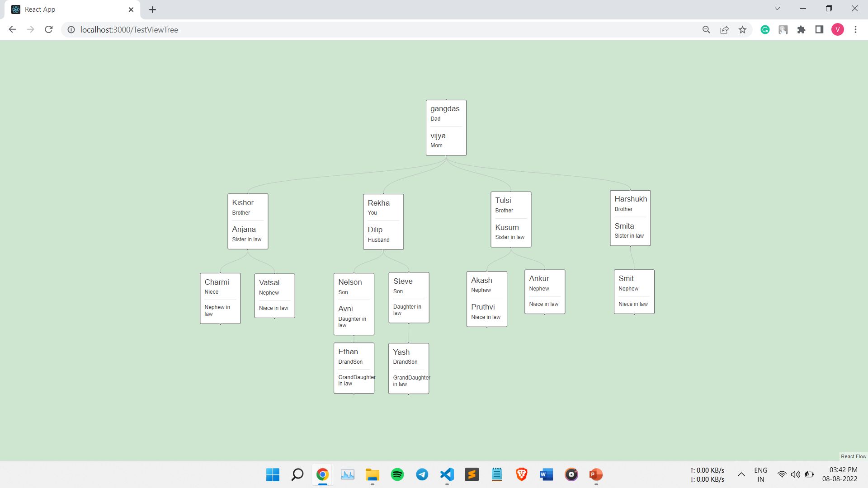868x488 pixels.
Task: Open the Extensions puzzle-piece menu
Action: click(801, 29)
